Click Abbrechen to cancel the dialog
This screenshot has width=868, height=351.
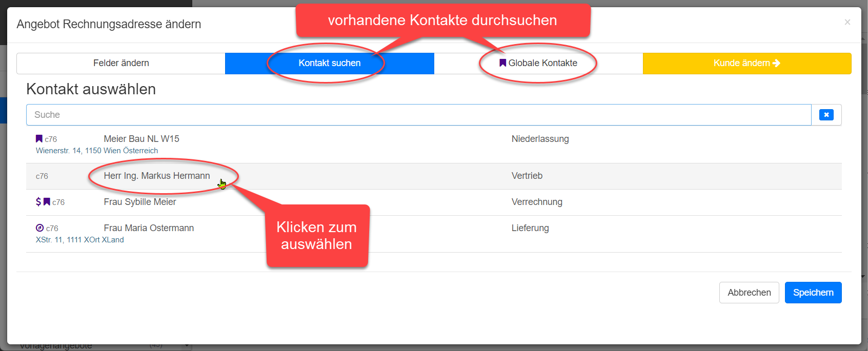[749, 293]
